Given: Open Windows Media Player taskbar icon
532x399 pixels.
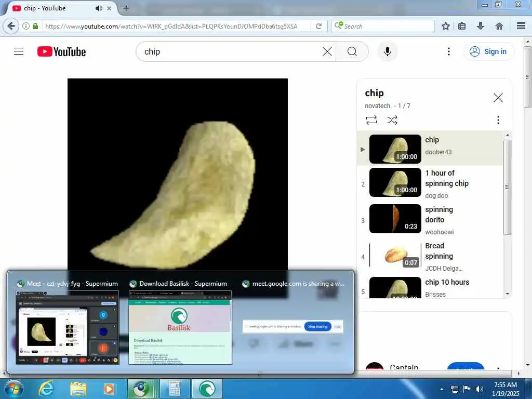Looking at the screenshot, I should (109, 389).
